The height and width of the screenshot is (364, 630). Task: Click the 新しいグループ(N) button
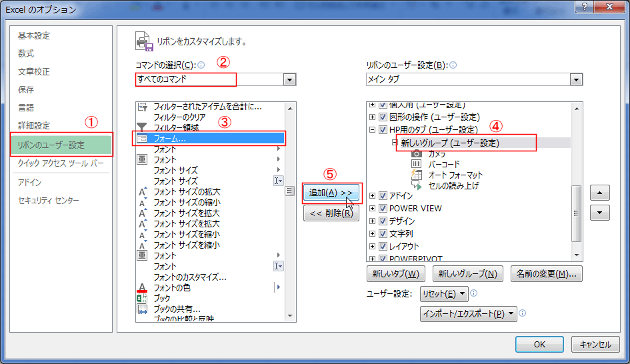[468, 274]
